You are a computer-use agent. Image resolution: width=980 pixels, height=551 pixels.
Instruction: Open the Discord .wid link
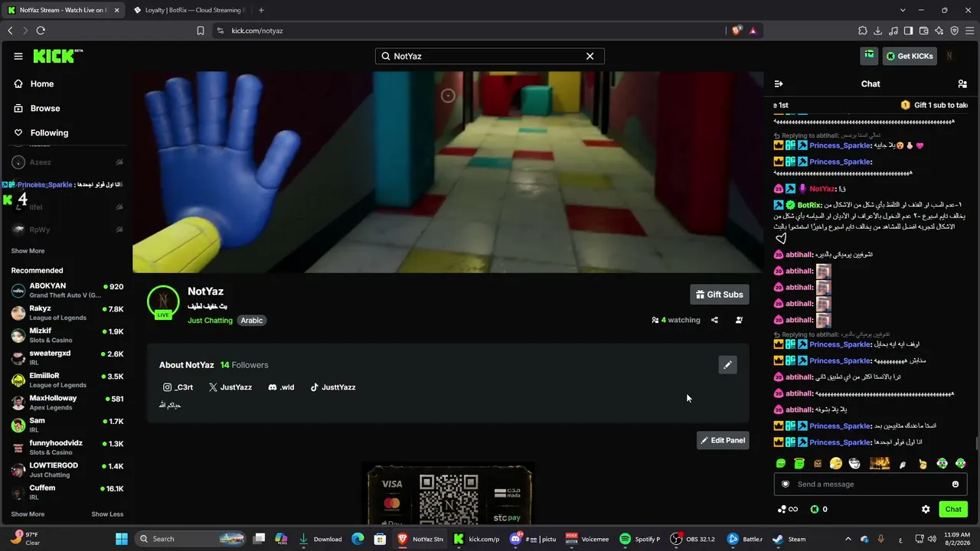[281, 387]
